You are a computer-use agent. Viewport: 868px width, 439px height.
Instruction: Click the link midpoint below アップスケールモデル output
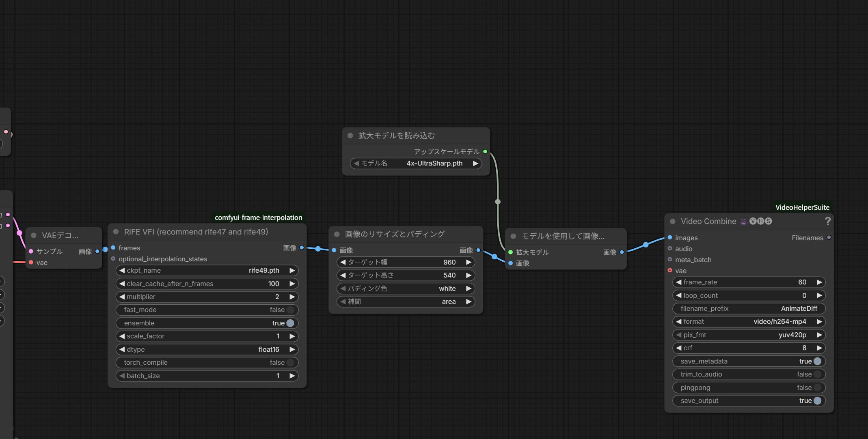498,202
